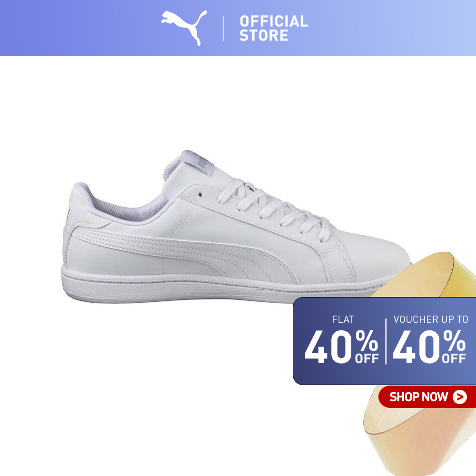The width and height of the screenshot is (476, 476).
Task: Click the FLAT 40% OFF offer
Action: [342, 339]
